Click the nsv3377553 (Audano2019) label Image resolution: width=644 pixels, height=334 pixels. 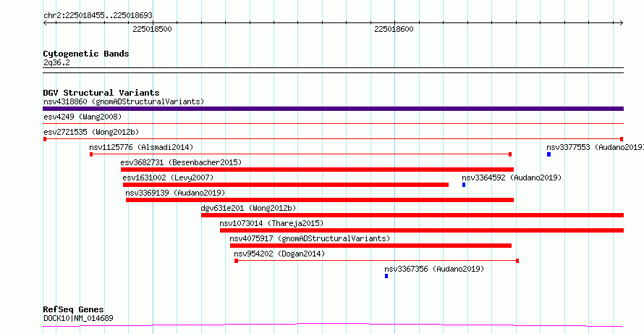tap(595, 147)
